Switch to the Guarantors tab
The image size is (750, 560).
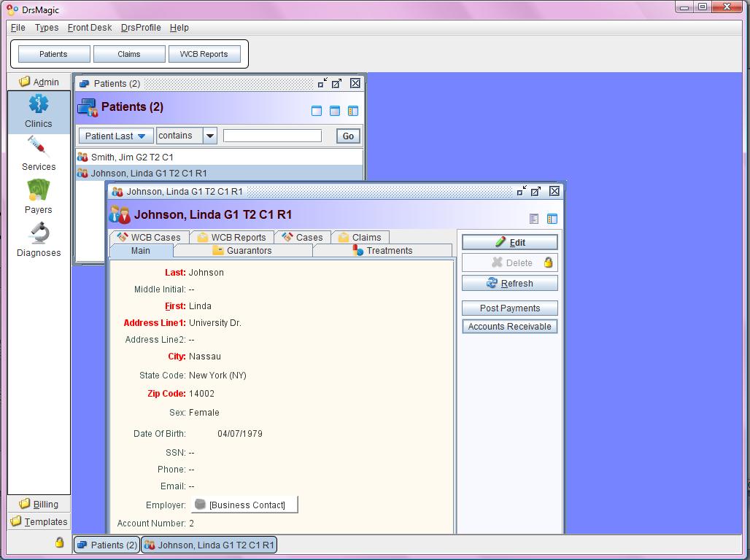point(242,251)
